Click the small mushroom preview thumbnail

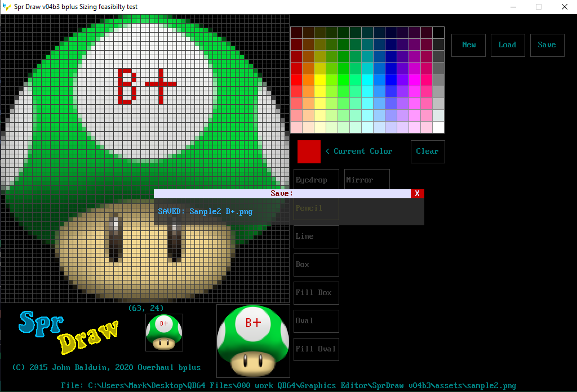pos(164,332)
